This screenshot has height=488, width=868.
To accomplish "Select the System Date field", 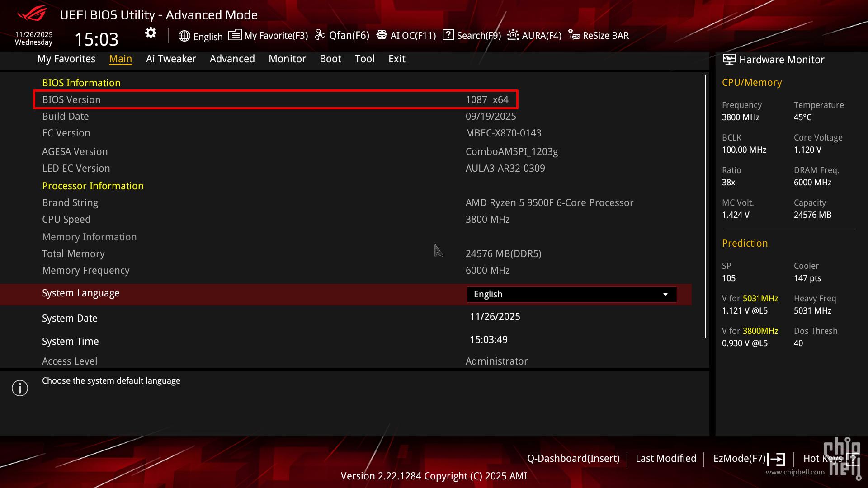I will click(495, 317).
